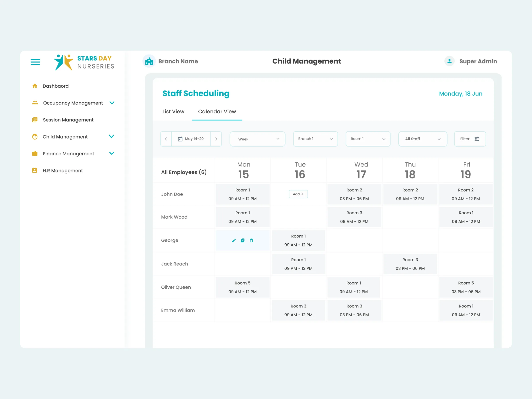Select Mark Wood's Wednesday Room 3 shift
Screen dimensions: 532x399
click(354, 217)
